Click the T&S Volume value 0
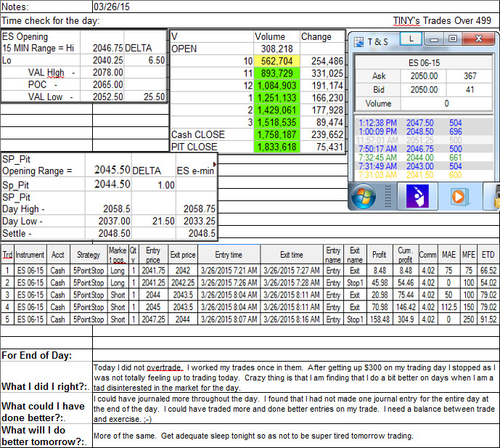This screenshot has width=500, height=448. pyautogui.click(x=446, y=103)
